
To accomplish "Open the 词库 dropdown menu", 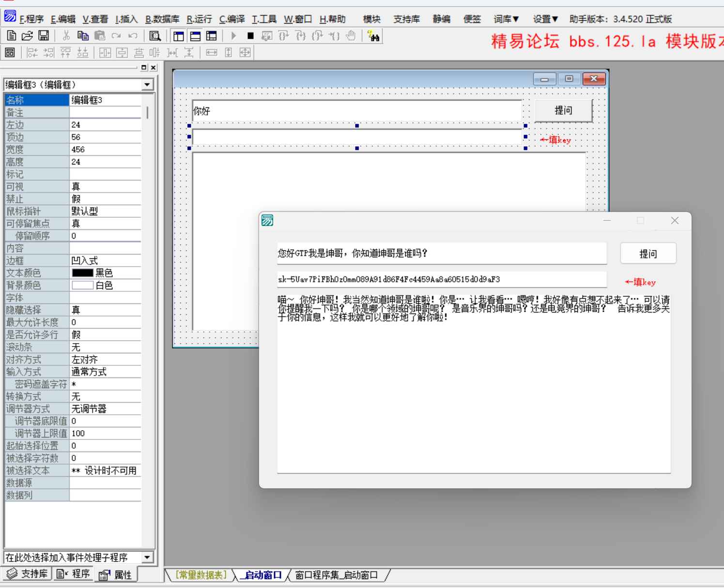I will pos(506,19).
